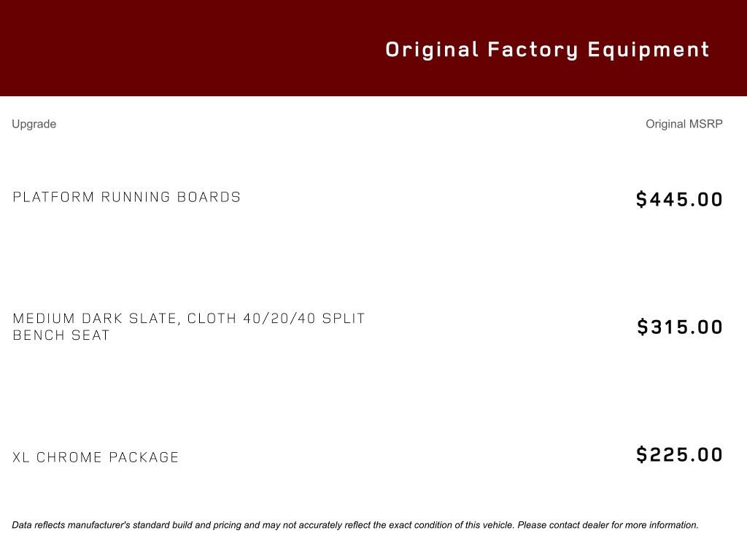Click the Original Factory Equipment title
This screenshot has height=560, width=747.
click(547, 50)
